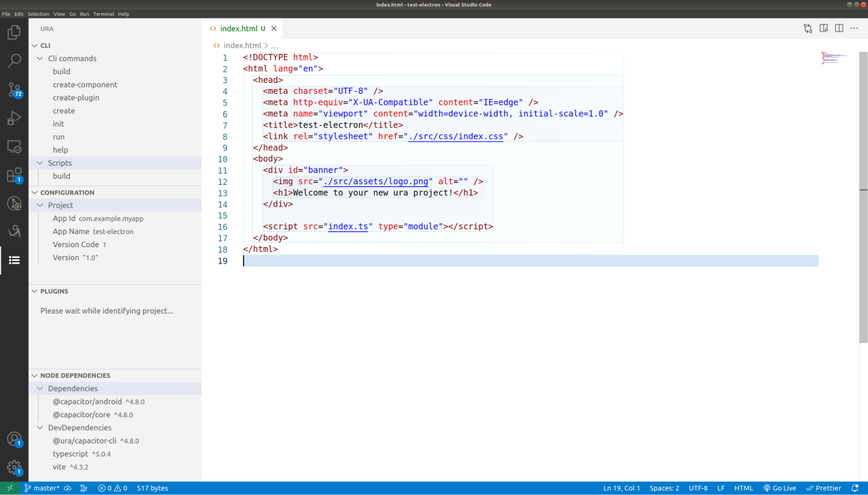Screen dimensions: 868x495
Task: Select App Id com.example.myapp row
Action: (x=115, y=218)
